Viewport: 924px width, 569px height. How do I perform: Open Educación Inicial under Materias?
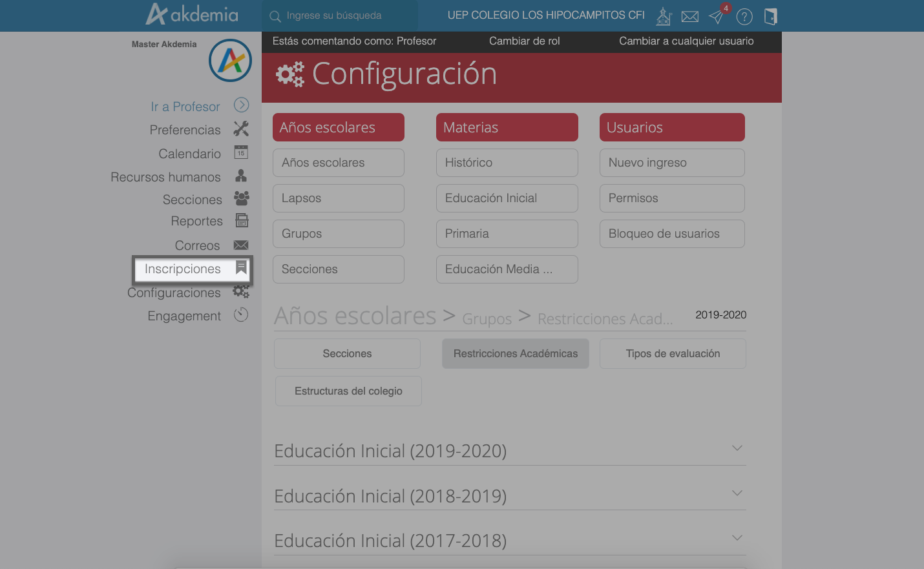[507, 198]
